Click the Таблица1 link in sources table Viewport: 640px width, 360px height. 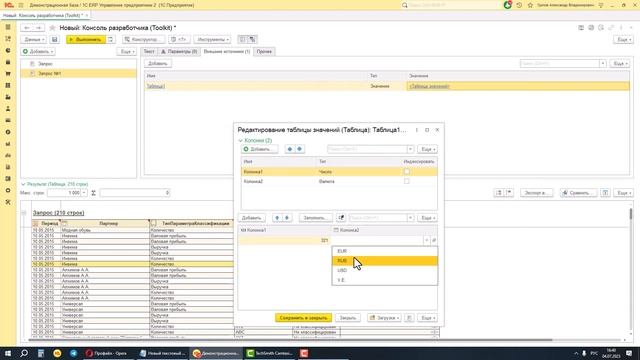156,86
